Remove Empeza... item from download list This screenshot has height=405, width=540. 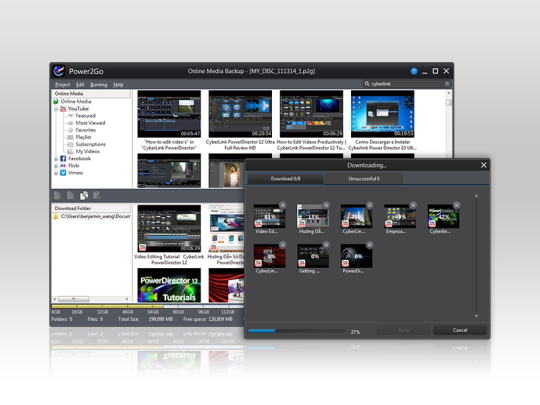pos(413,205)
